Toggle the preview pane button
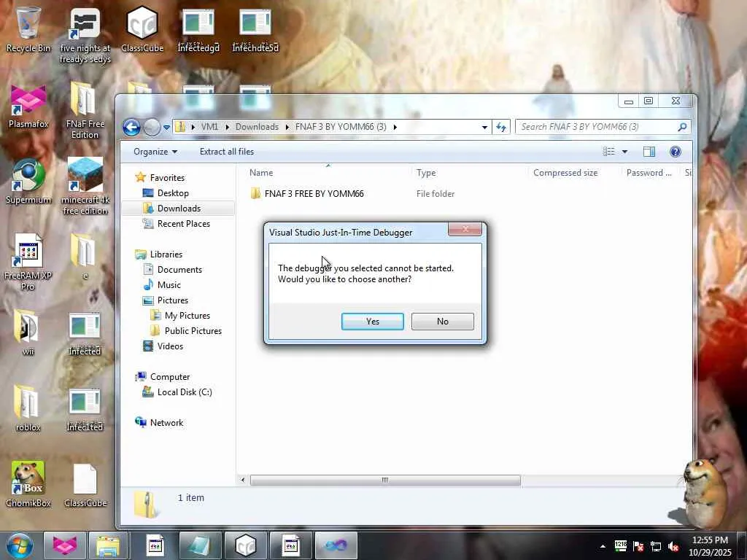The width and height of the screenshot is (747, 560). pos(649,152)
